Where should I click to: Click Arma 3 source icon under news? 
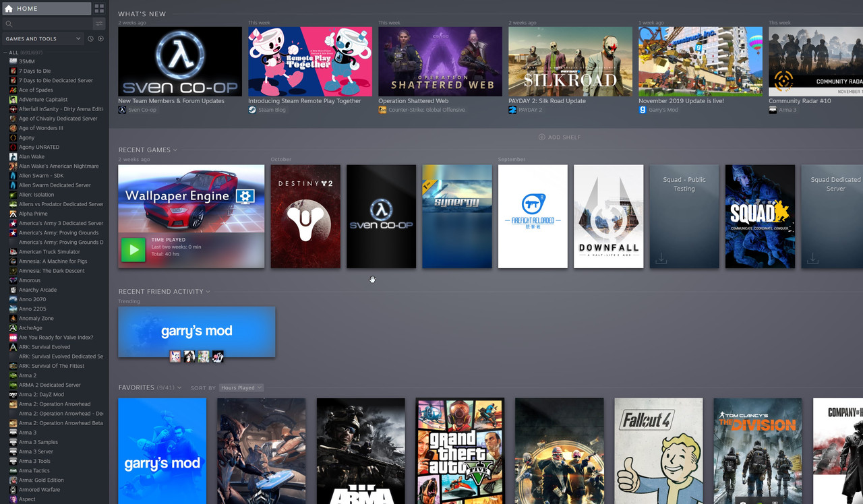pyautogui.click(x=773, y=110)
